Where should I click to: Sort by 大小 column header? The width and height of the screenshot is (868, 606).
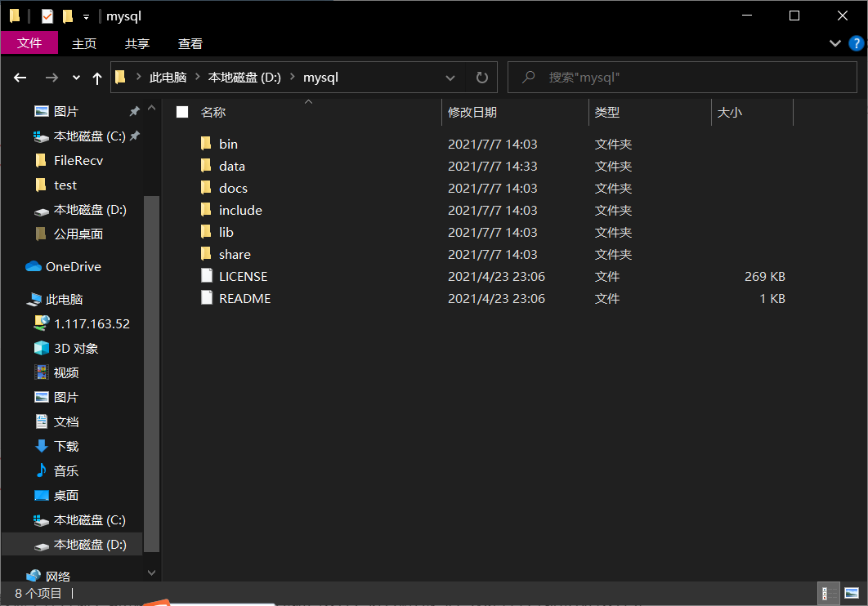click(x=752, y=112)
